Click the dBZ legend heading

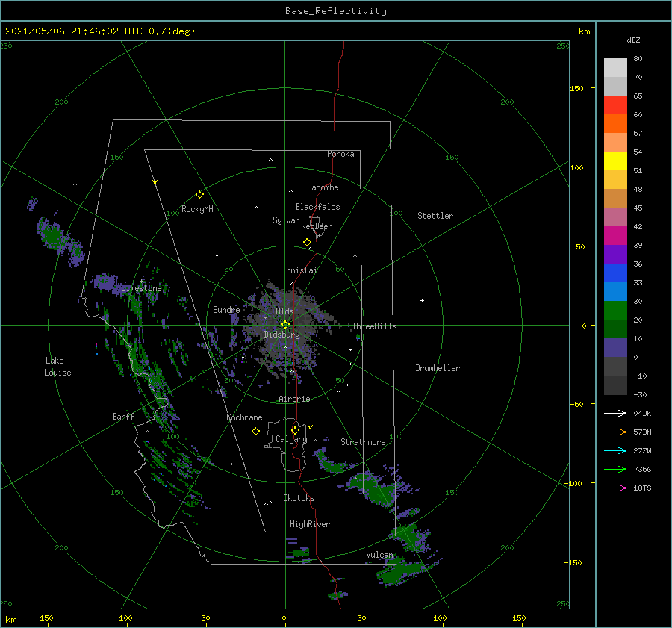[x=633, y=40]
